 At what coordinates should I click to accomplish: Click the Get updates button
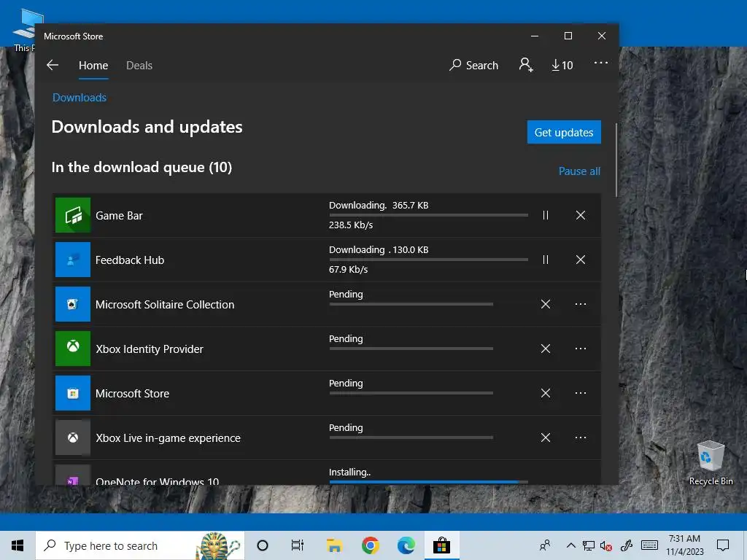[564, 133]
